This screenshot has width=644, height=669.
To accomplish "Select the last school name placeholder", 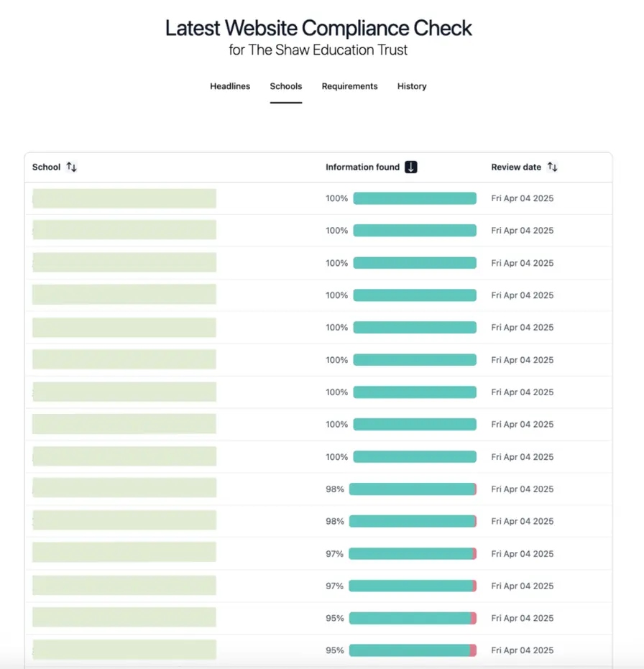I will pos(123,649).
